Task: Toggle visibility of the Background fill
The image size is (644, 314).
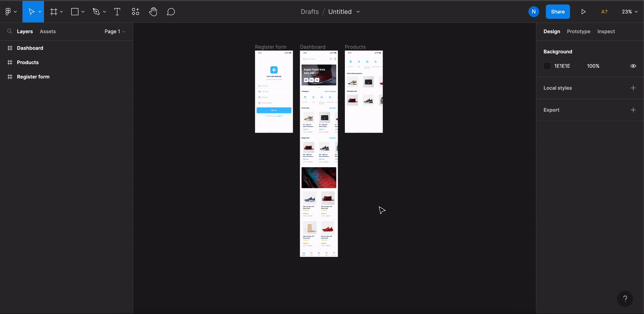Action: pyautogui.click(x=633, y=66)
